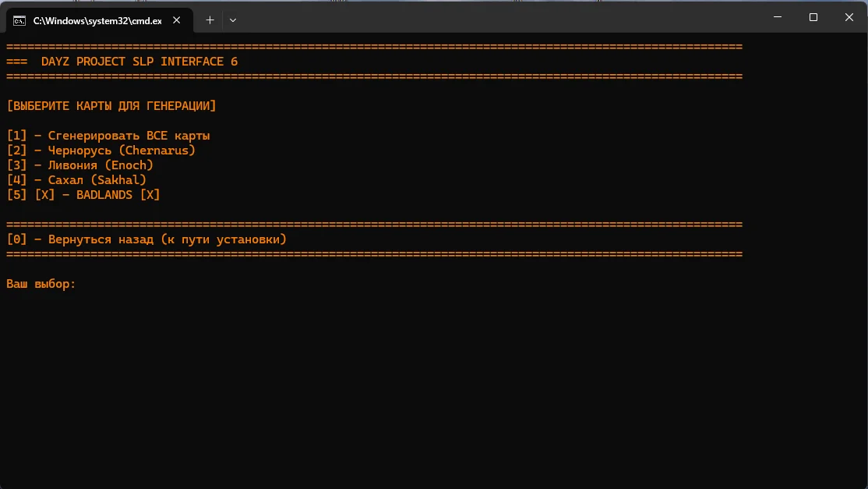This screenshot has height=489, width=868.
Task: Click option '[2] – Чернорусь (Chernarus)'
Action: click(101, 151)
